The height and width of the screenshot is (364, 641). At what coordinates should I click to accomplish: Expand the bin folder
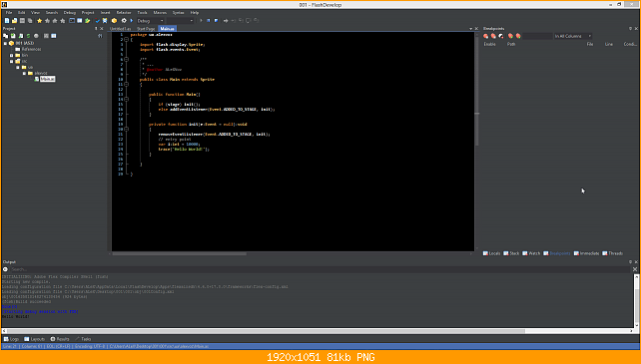point(11,55)
